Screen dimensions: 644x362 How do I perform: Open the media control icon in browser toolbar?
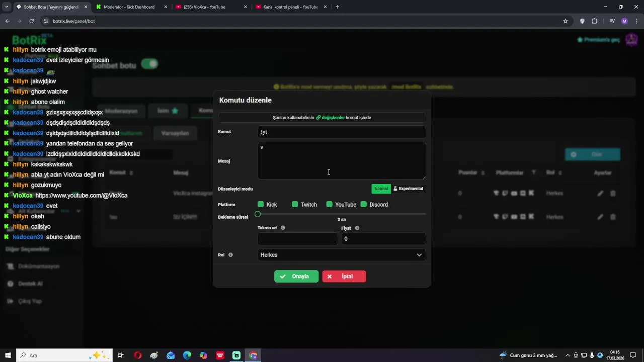pyautogui.click(x=612, y=21)
